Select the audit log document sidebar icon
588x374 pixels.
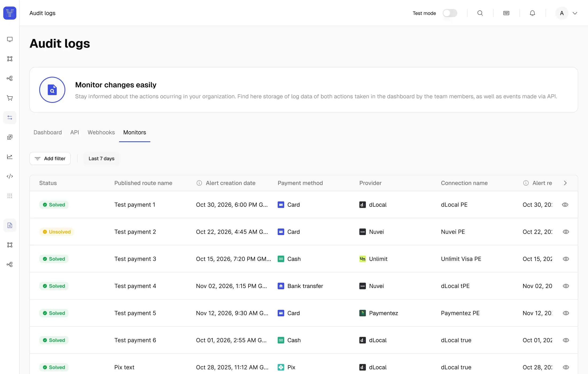(10, 225)
